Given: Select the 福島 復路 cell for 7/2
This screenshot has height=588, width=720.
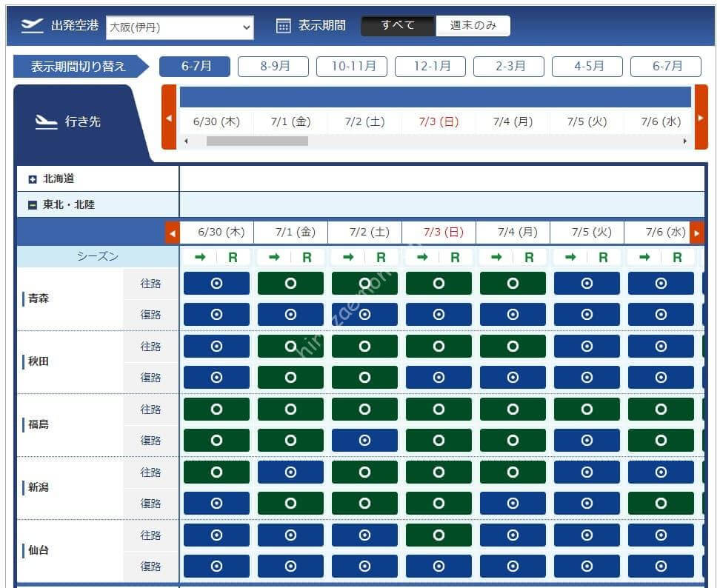Looking at the screenshot, I should coord(364,441).
